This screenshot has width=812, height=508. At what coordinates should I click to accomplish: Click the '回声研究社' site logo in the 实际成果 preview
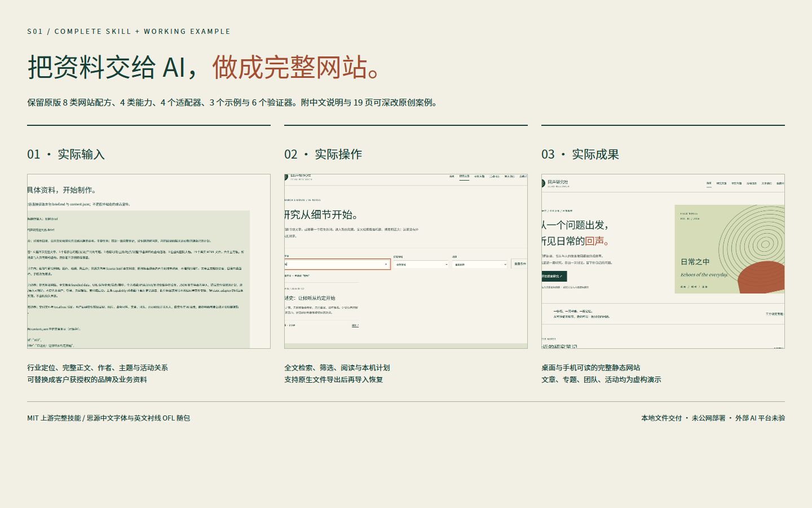pyautogui.click(x=555, y=183)
